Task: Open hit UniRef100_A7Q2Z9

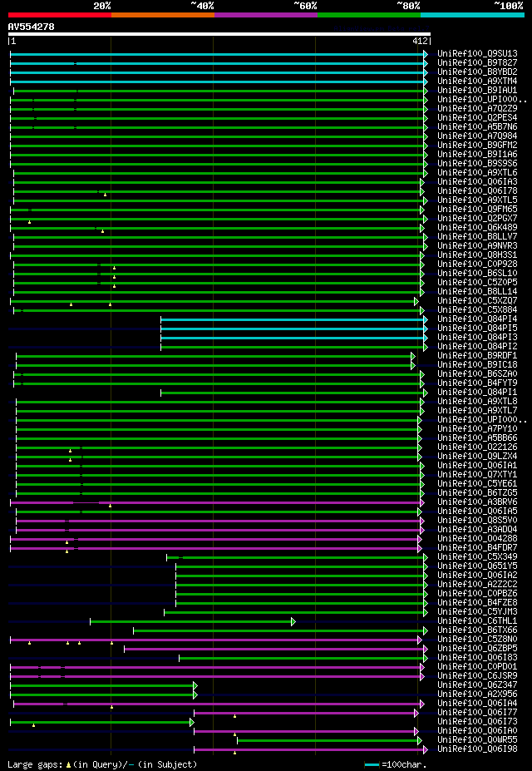Action: pyautogui.click(x=477, y=109)
